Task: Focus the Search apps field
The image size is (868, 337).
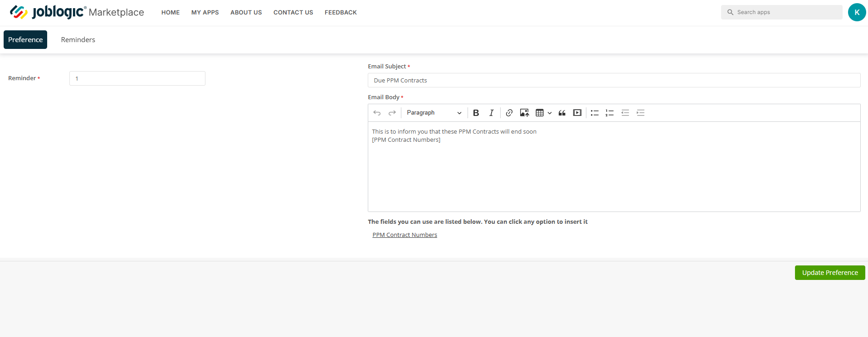Action: pyautogui.click(x=782, y=12)
